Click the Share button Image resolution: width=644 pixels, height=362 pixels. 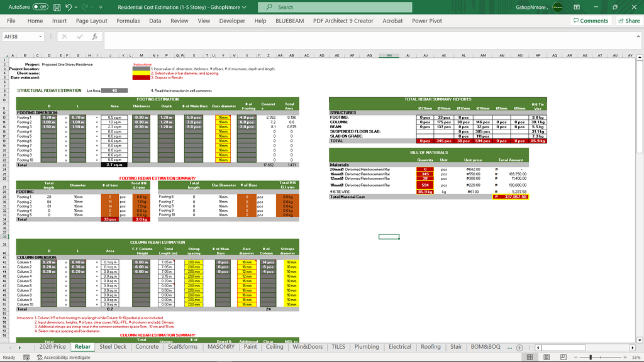click(629, 21)
